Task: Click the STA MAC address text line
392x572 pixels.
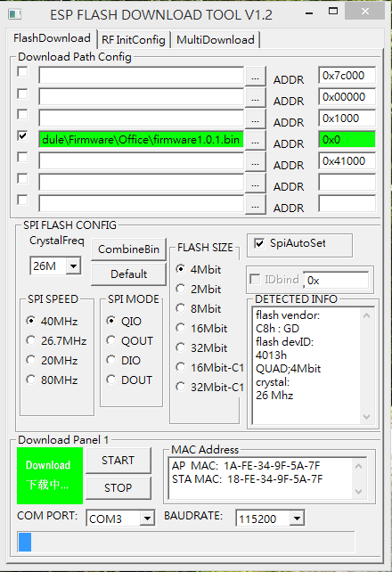Action: 248,479
